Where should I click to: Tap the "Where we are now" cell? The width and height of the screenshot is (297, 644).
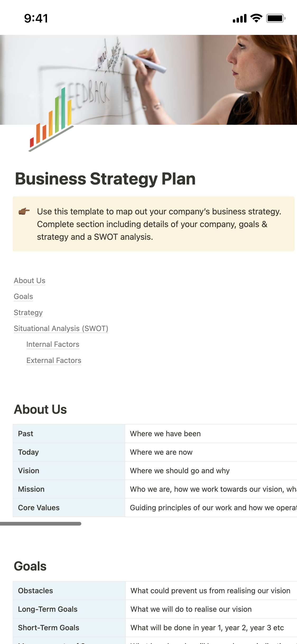tap(161, 452)
